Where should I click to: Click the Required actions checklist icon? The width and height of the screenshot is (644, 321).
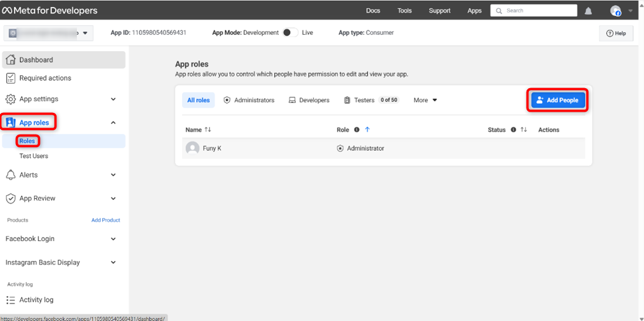(11, 78)
